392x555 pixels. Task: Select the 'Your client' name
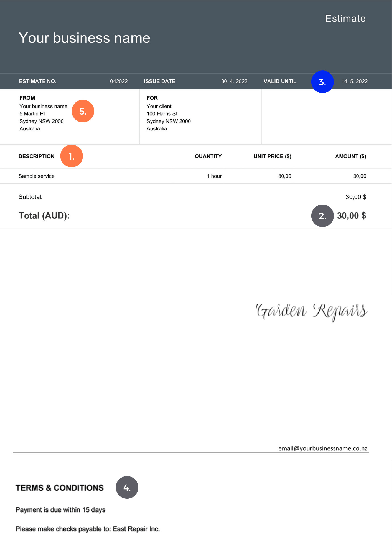159,106
